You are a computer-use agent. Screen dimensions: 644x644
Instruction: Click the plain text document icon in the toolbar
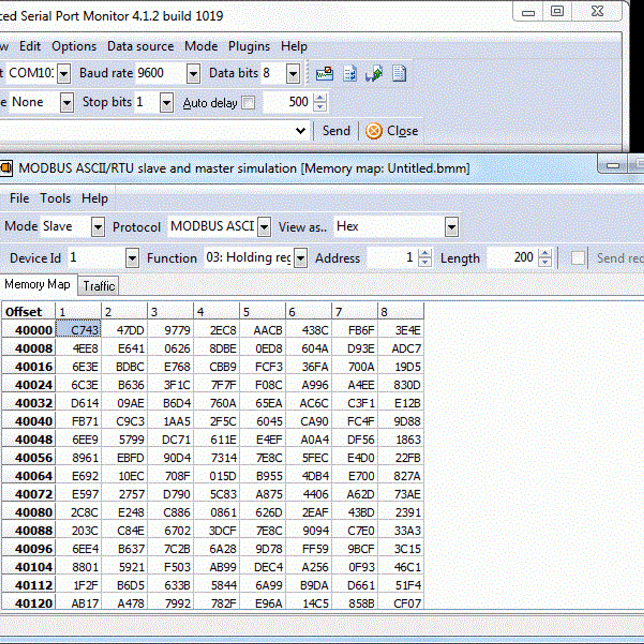(x=399, y=74)
